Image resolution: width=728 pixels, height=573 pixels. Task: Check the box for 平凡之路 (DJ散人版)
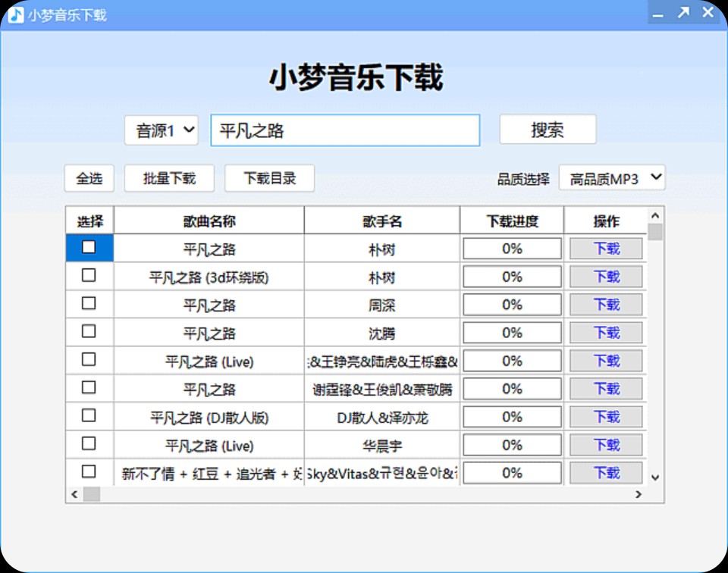point(89,415)
